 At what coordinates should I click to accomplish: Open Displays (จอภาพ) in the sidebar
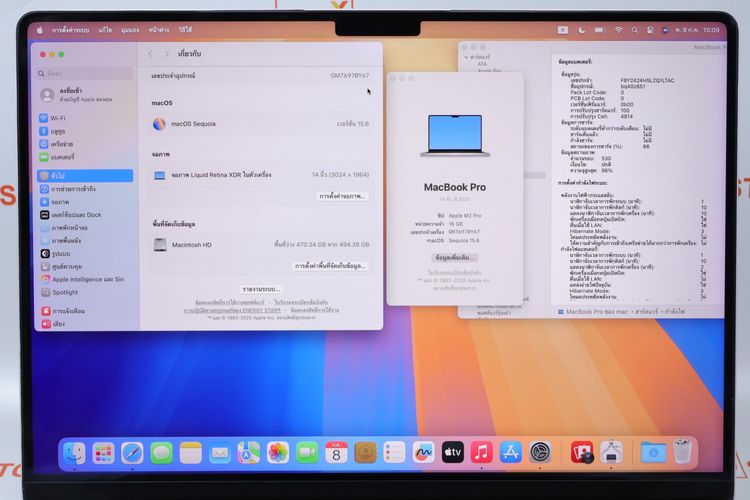(x=55, y=202)
